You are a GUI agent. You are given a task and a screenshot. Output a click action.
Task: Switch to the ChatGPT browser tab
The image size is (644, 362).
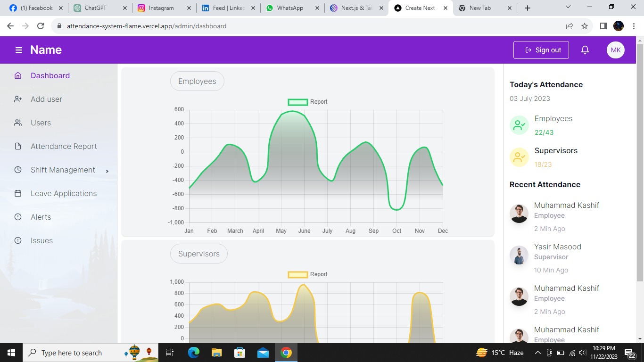coord(100,8)
